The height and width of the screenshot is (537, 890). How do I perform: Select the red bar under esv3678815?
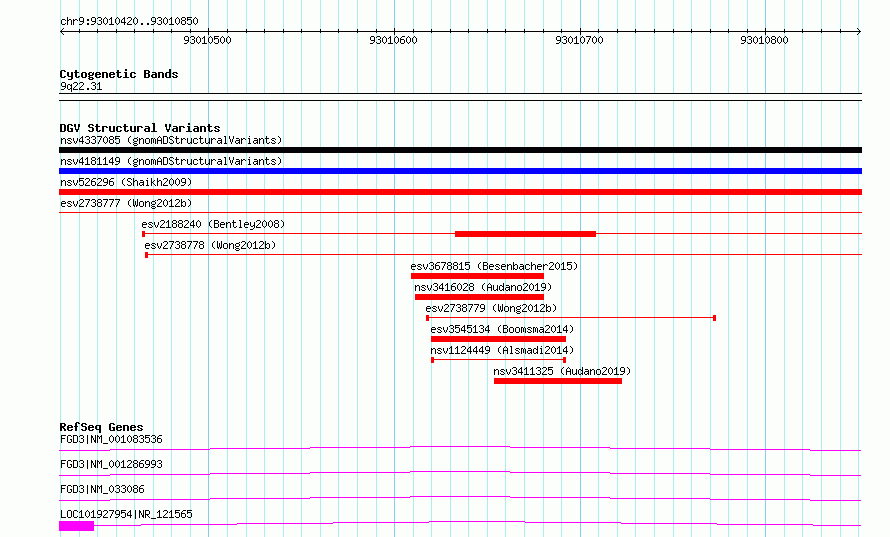(477, 276)
